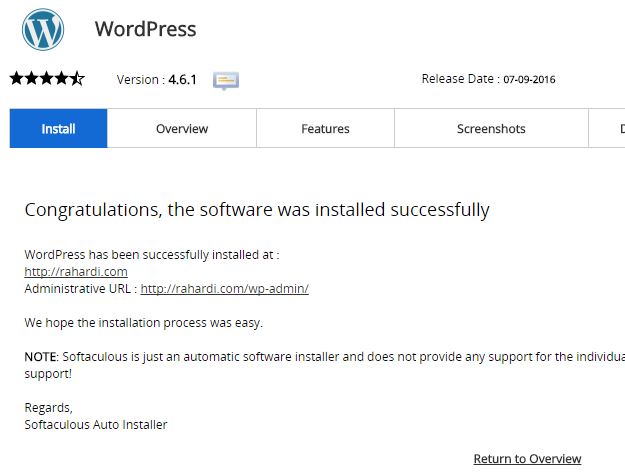Click the fourth rating star
This screenshot has height=476, width=625.
pyautogui.click(x=62, y=79)
